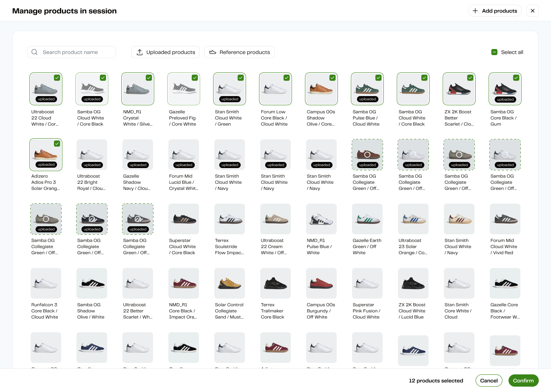Select Runfalcon 3 Core Black thumbnail
Viewport: 551px width, 392px height.
pos(46,283)
